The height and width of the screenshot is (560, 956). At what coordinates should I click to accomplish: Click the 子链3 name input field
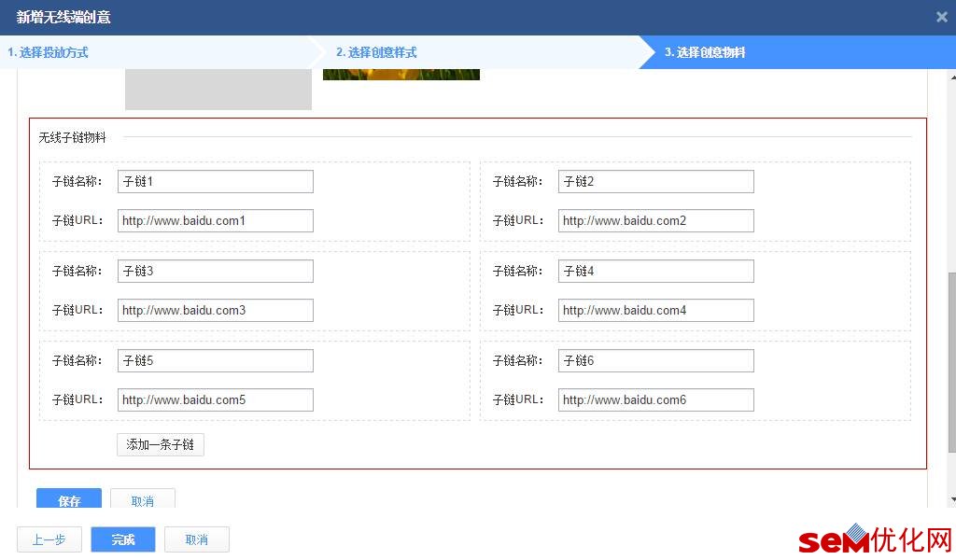(x=216, y=272)
